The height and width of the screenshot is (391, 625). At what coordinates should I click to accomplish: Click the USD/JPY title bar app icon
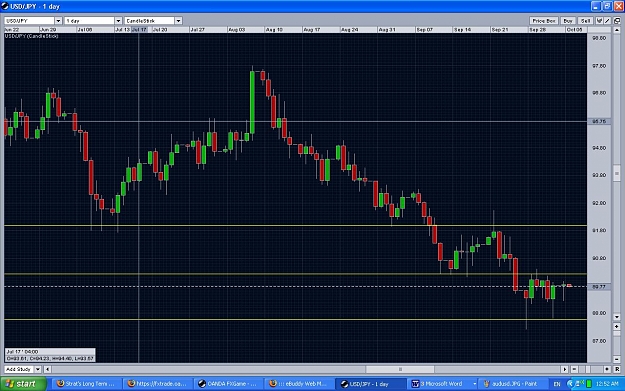pyautogui.click(x=5, y=6)
